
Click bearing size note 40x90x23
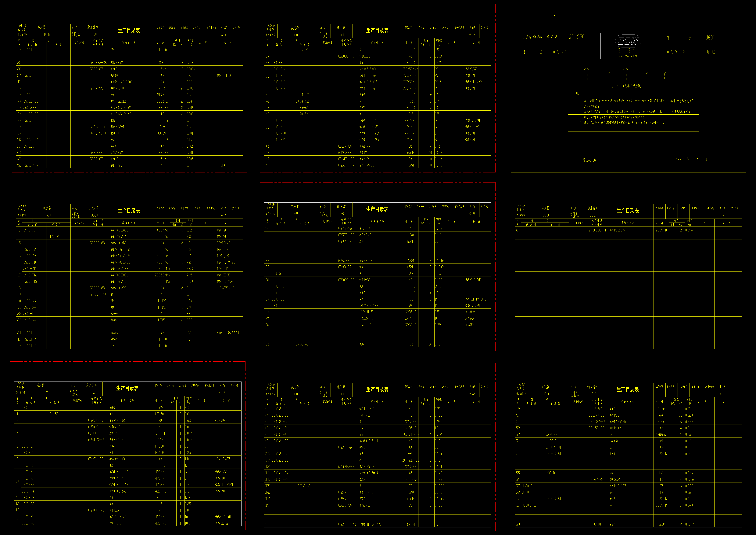tap(222, 421)
